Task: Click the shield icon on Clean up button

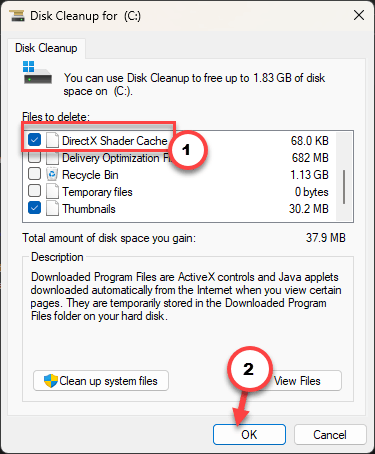Action: (51, 381)
